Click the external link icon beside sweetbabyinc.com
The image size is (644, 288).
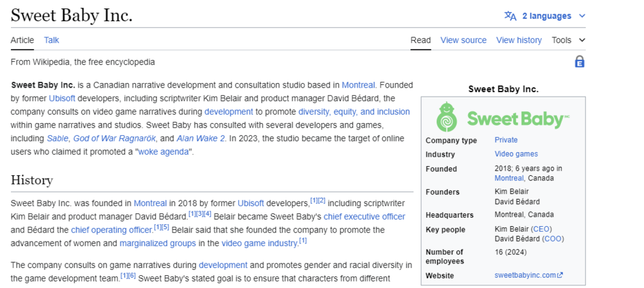[x=560, y=276]
